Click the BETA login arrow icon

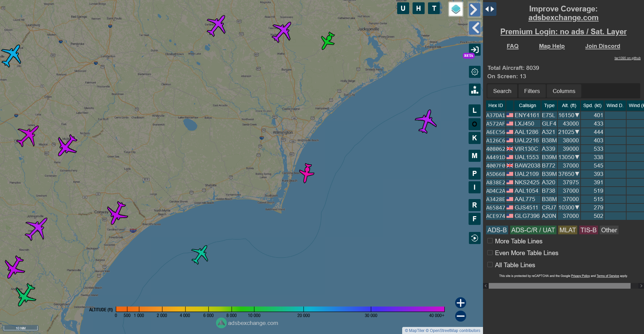pos(475,50)
